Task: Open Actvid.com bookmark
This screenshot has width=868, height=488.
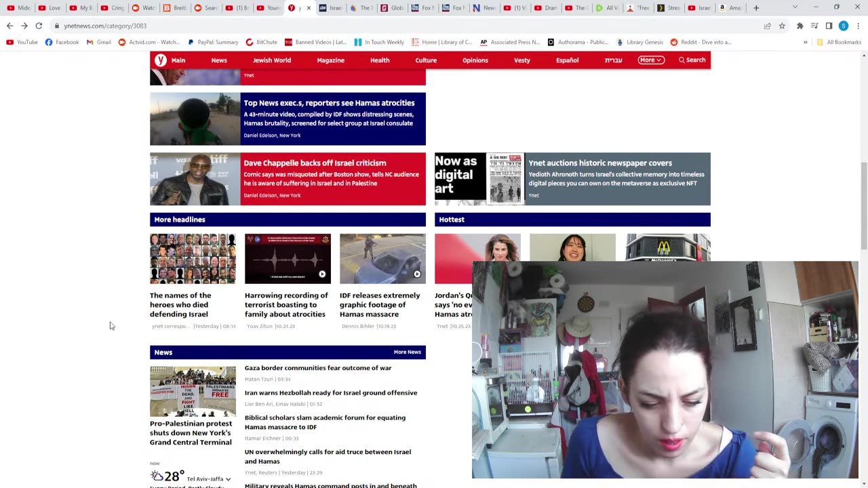Action: [149, 42]
